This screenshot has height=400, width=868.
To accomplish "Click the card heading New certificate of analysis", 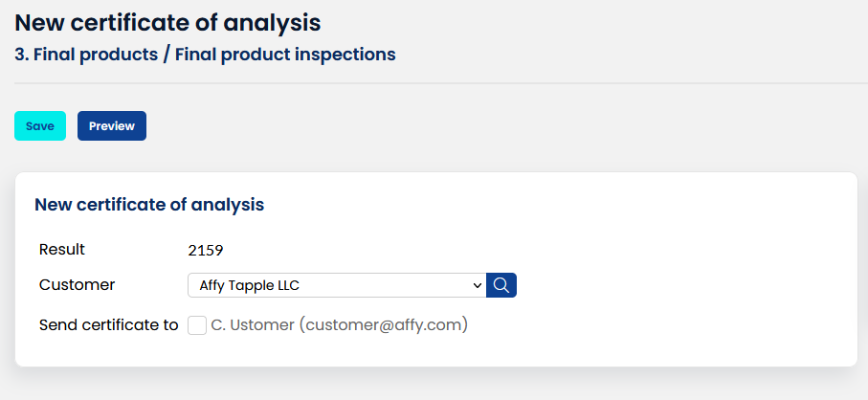I will 149,204.
